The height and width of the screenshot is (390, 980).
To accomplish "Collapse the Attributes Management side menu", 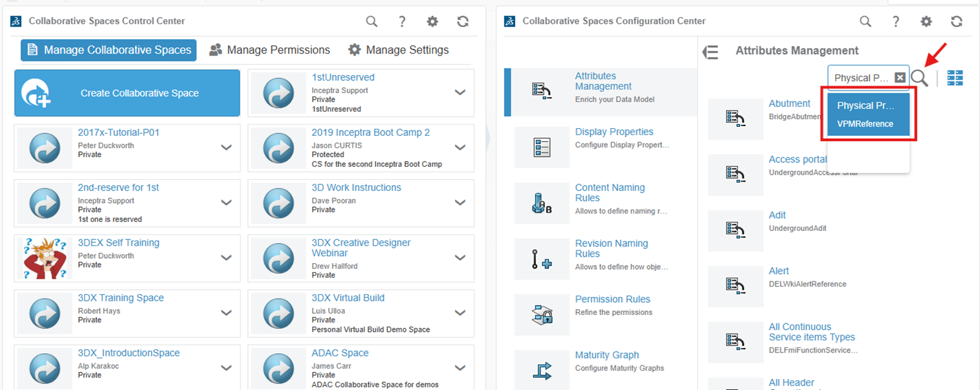I will pos(711,52).
